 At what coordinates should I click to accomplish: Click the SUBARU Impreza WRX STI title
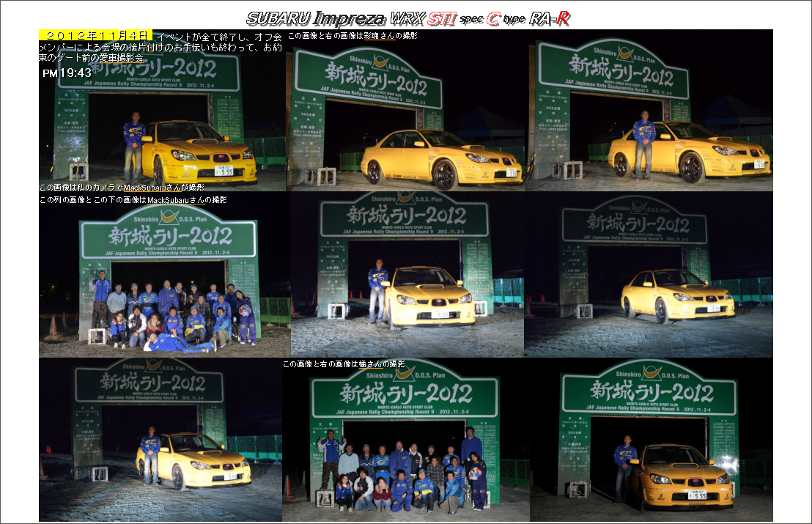407,18
